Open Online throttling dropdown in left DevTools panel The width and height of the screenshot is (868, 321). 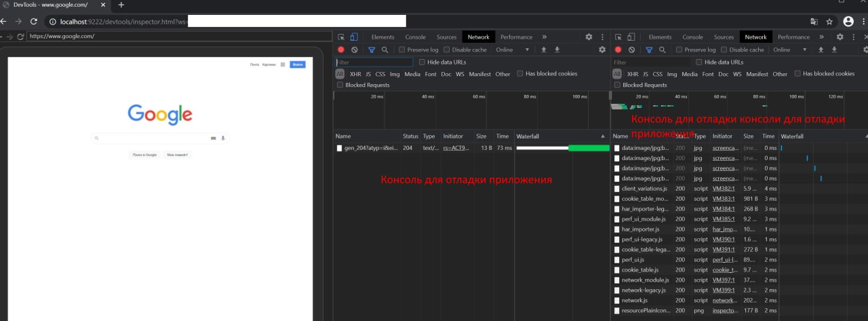[513, 50]
